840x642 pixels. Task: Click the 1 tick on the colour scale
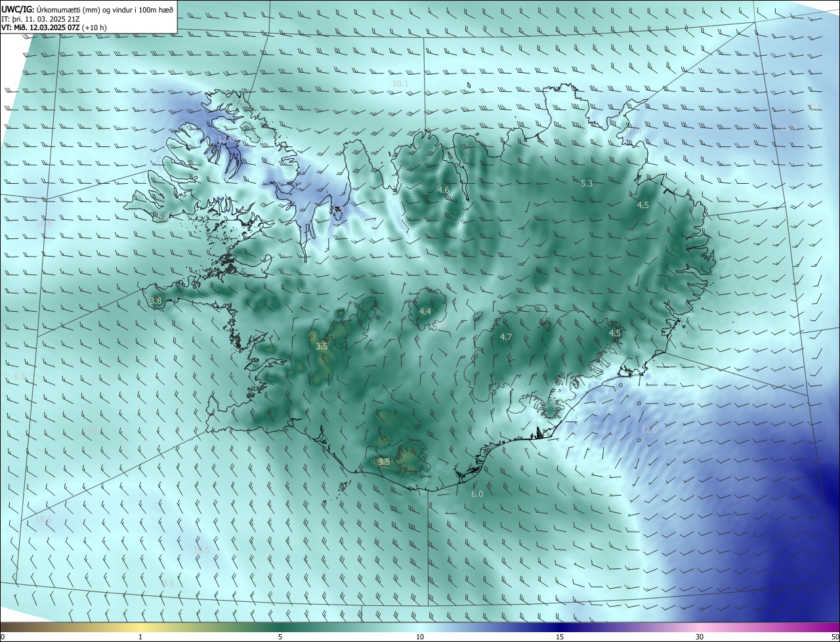[x=140, y=637]
